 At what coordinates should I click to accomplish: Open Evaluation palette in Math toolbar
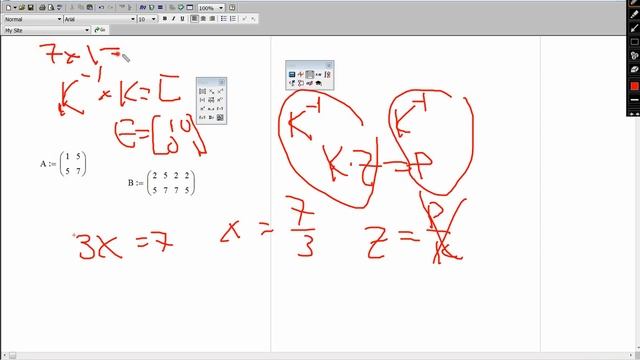point(318,74)
